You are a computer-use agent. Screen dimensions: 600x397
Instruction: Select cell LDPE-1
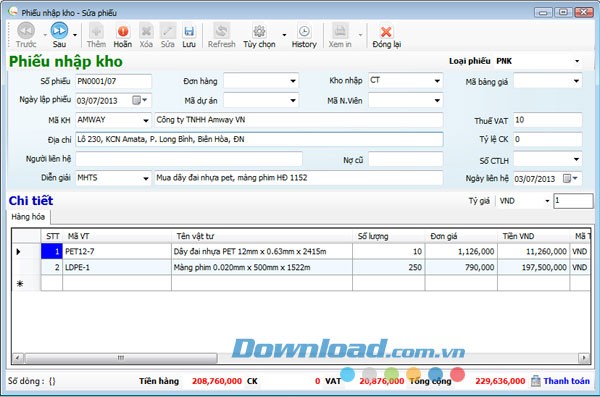coord(117,267)
